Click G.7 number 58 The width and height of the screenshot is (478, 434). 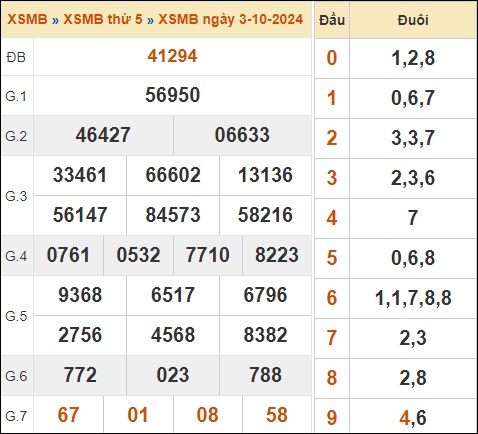(277, 415)
